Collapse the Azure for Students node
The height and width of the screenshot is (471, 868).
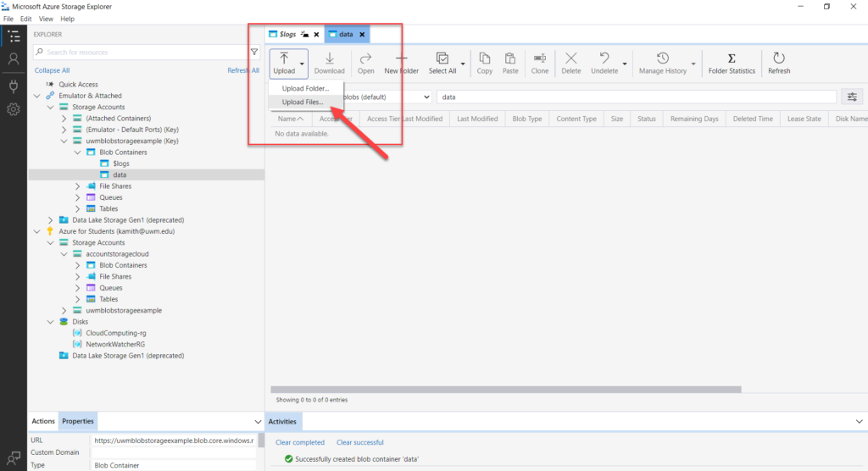coord(37,231)
